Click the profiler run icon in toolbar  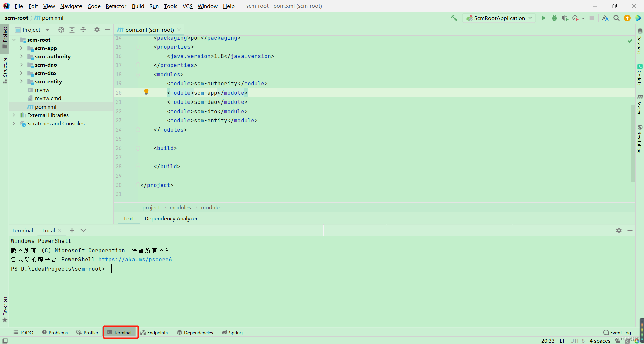[575, 18]
